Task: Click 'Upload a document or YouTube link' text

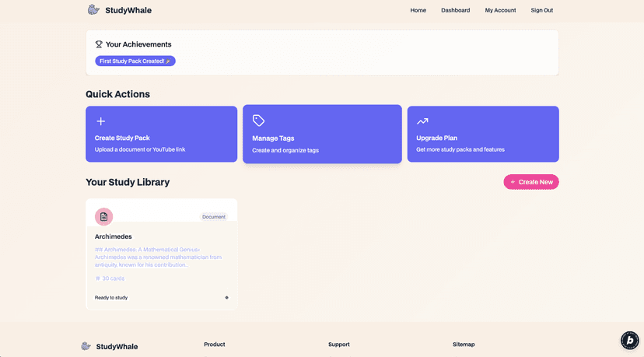Action: pyautogui.click(x=140, y=149)
